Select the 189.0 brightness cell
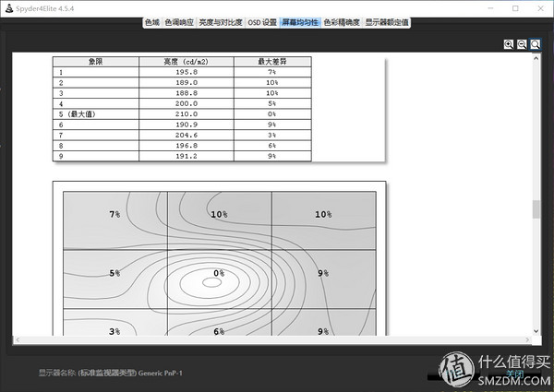Screen dimensions: 554x392 (187, 83)
